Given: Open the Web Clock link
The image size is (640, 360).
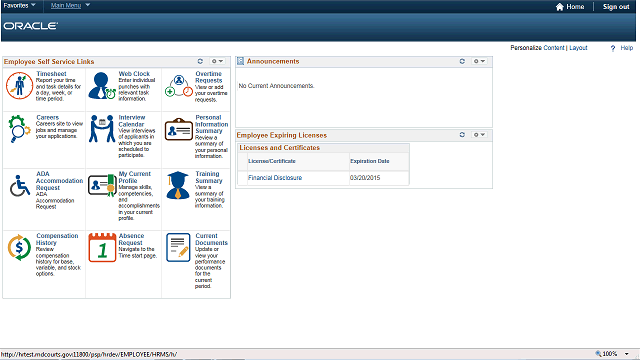Looking at the screenshot, I should pyautogui.click(x=134, y=74).
